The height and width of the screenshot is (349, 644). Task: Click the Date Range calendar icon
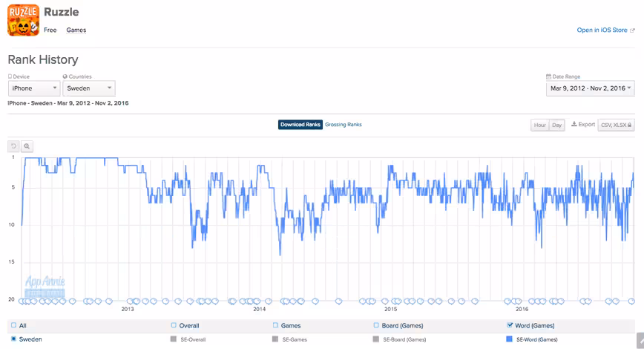[548, 76]
